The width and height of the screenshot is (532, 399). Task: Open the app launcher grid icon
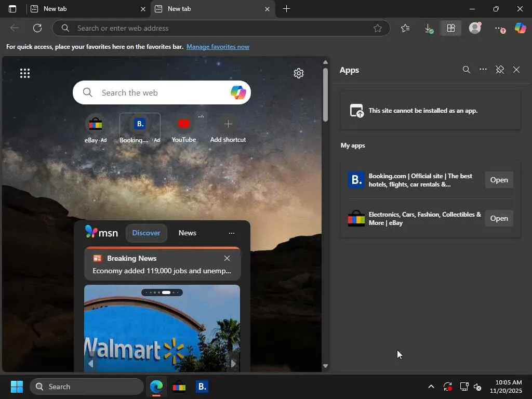[x=25, y=73]
